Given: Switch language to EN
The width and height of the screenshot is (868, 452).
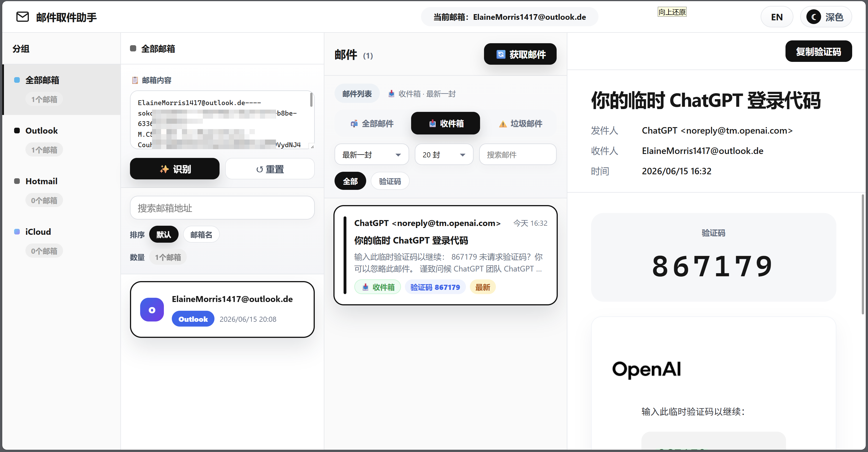Looking at the screenshot, I should (777, 17).
